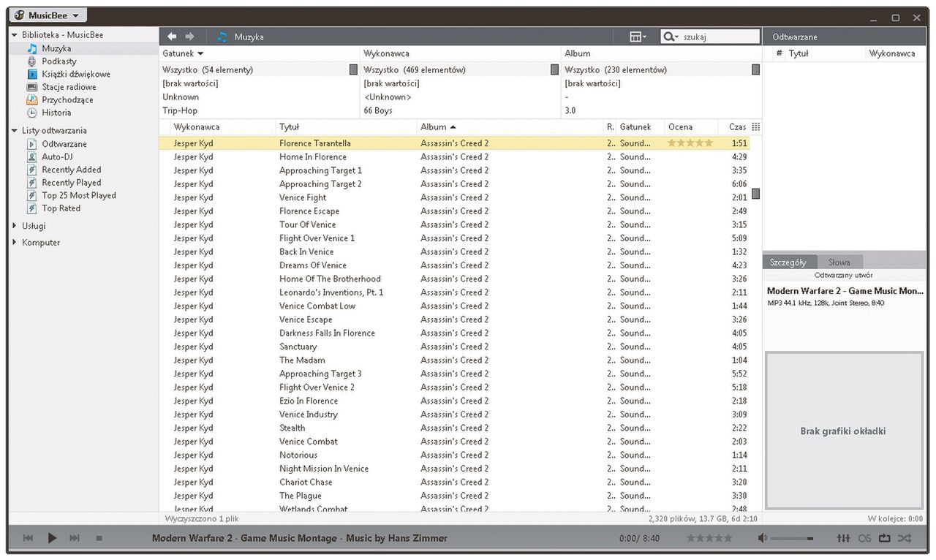
Task: Select the Night Mission In Venice track
Action: 454,469
